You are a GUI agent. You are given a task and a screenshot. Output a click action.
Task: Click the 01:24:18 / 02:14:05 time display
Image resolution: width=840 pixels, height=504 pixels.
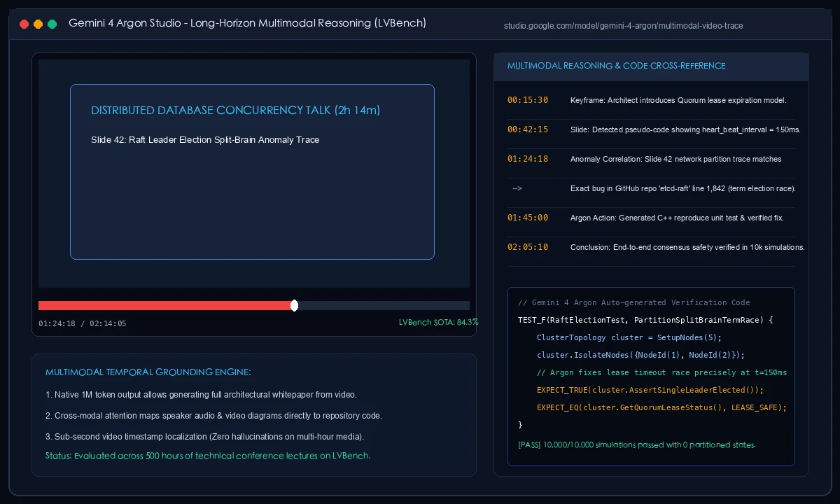coord(83,323)
